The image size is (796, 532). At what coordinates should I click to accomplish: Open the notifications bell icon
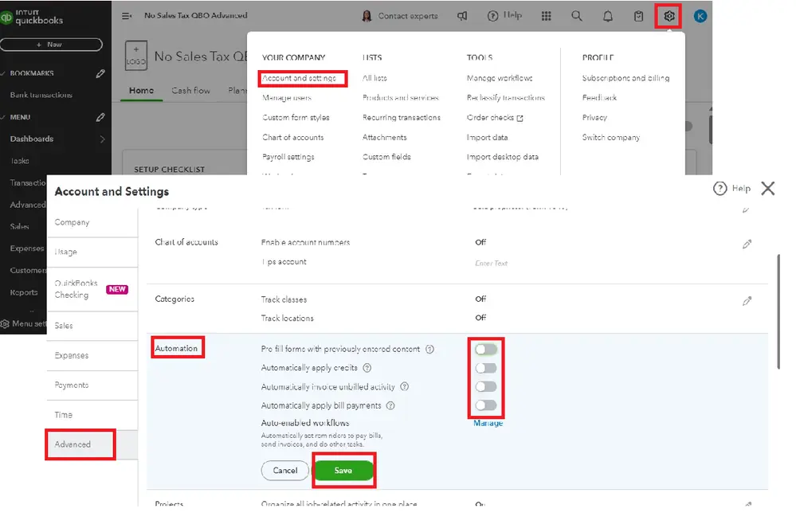click(607, 15)
